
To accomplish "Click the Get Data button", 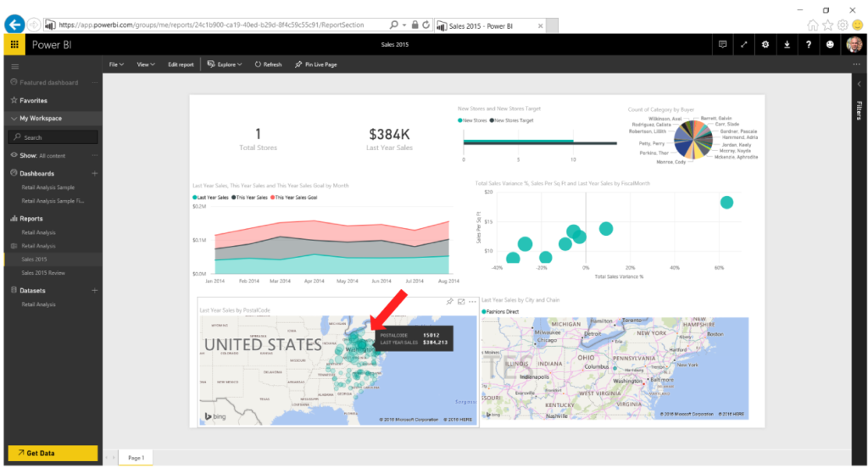I will pyautogui.click(x=53, y=453).
